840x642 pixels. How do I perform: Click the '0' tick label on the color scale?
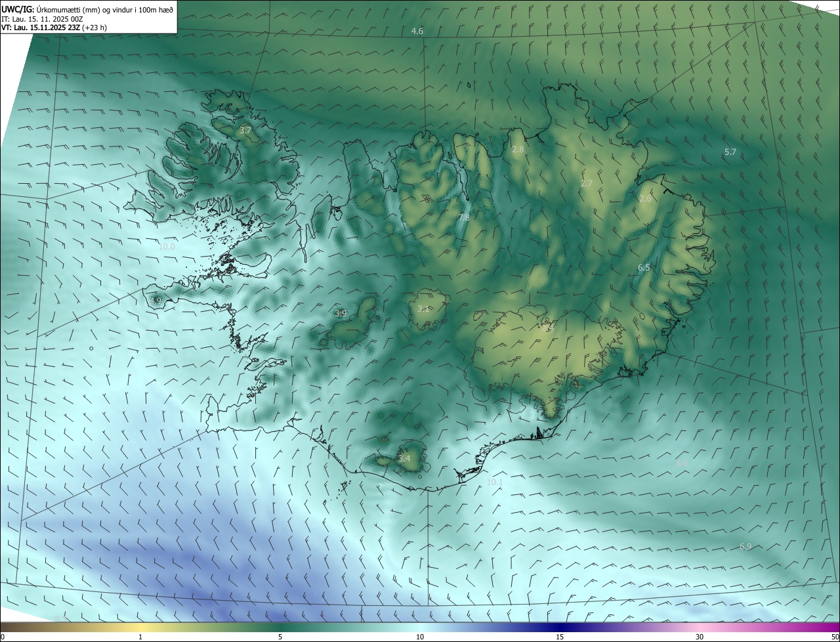click(x=2, y=637)
